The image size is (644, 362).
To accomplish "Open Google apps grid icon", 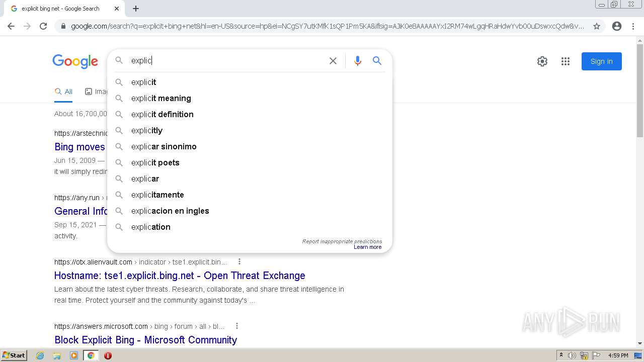I will click(x=566, y=61).
